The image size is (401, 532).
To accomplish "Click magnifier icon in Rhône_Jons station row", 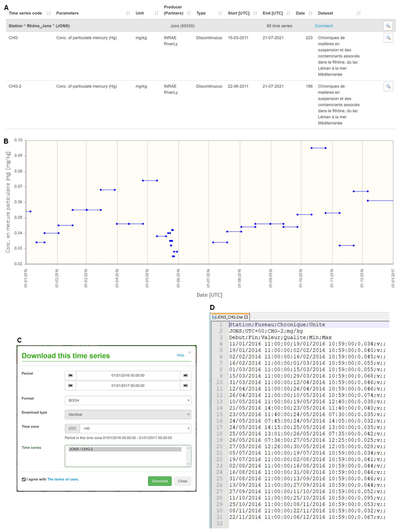I will tap(388, 26).
